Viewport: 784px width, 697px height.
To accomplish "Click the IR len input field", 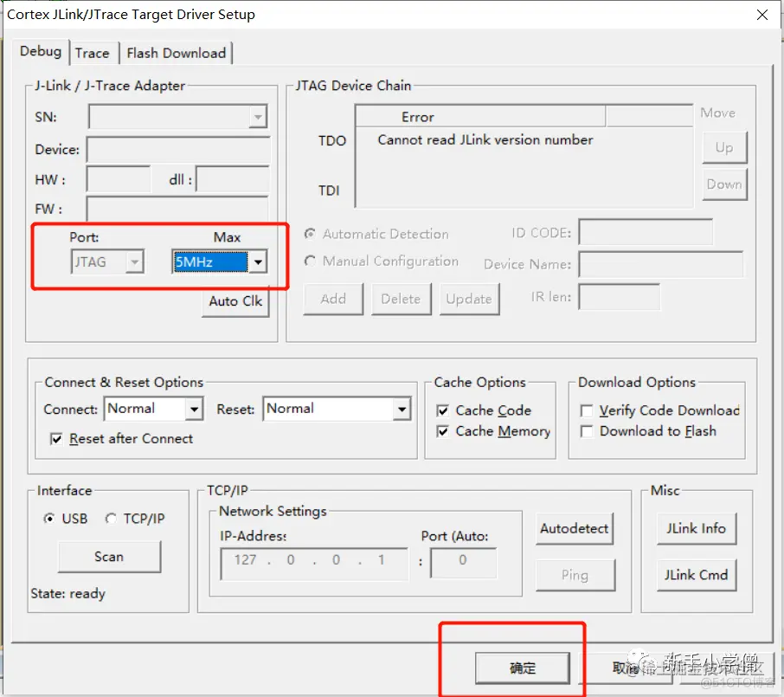I will click(619, 297).
